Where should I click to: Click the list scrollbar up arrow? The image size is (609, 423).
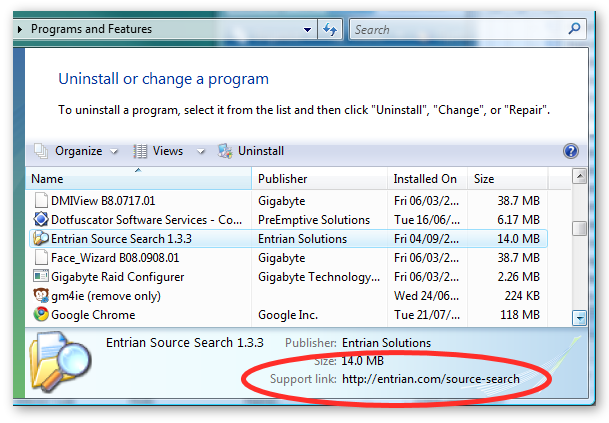coord(579,177)
